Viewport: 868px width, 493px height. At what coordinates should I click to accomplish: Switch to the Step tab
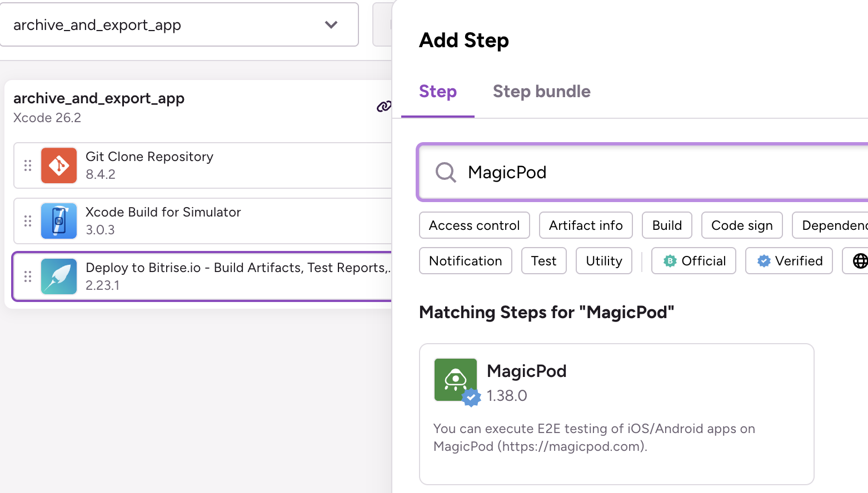pos(438,92)
